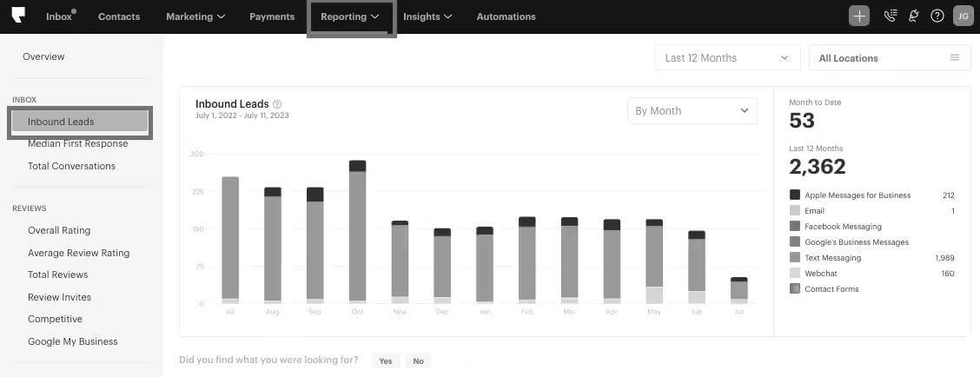Open the Median First Response report
Image resolution: width=980 pixels, height=377 pixels.
click(77, 144)
